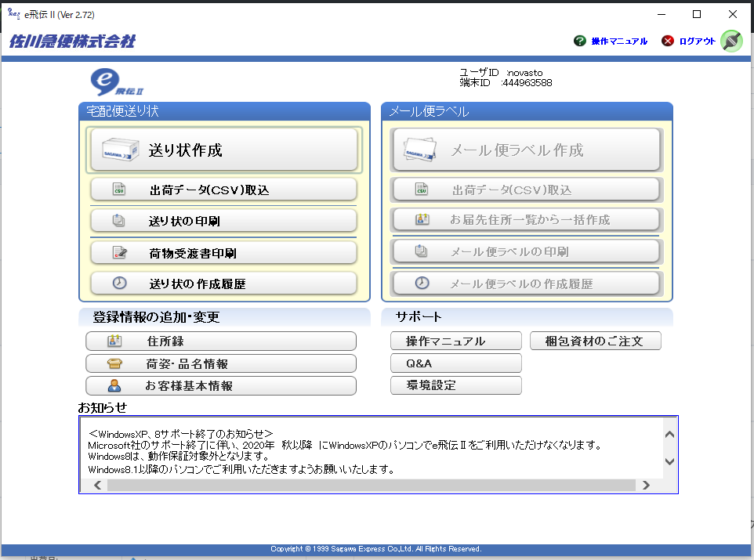Click the メール便ラベル panel header
Image resolution: width=754 pixels, height=560 pixels.
527,111
